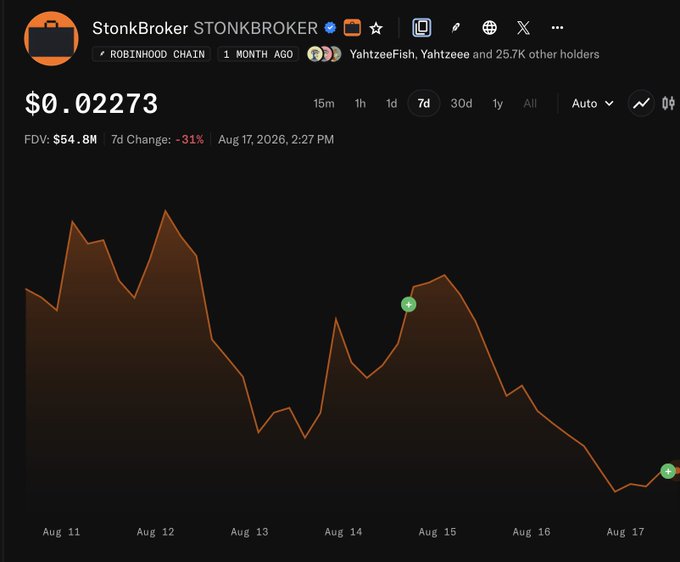Screen dimensions: 680x562
Task: Click the ROBINHOOD CHAIN tag
Action: coord(151,54)
